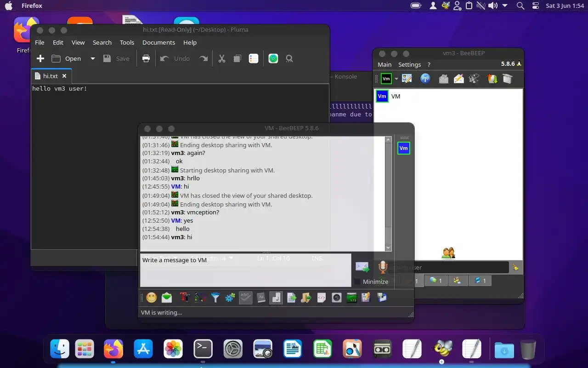
Task: Click the code snippet icon
Action: (322, 298)
